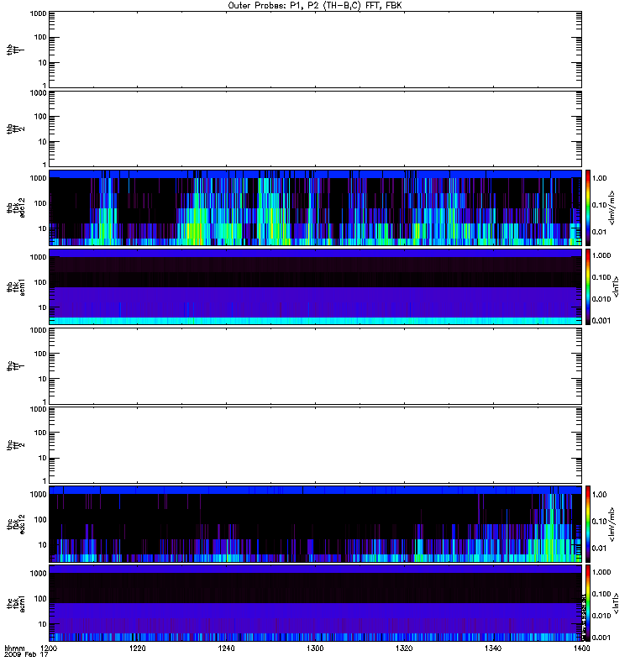Click the thb fbk edc12 spectrogram panel
The width and height of the screenshot is (630, 672).
pyautogui.click(x=315, y=207)
